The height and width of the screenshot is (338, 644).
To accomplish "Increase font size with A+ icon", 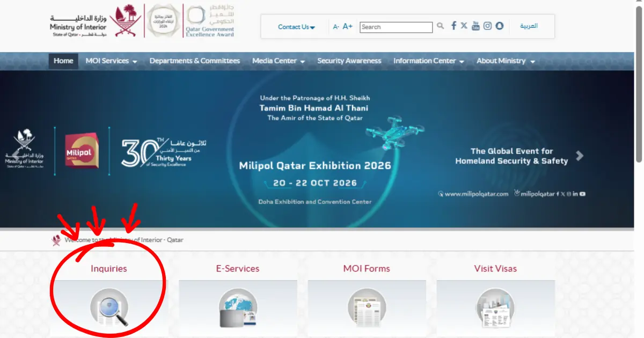I will tap(347, 26).
